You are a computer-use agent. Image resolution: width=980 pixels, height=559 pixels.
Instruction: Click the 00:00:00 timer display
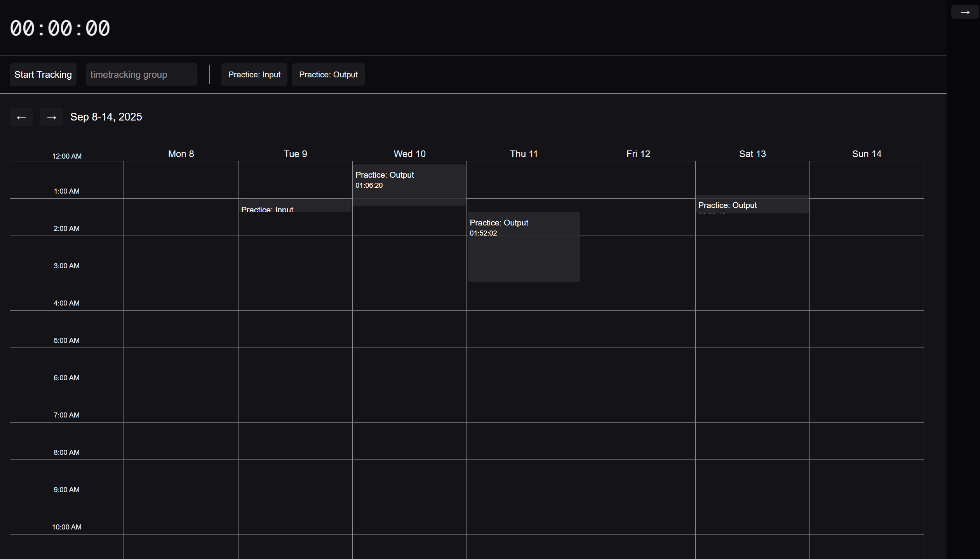[x=60, y=28]
